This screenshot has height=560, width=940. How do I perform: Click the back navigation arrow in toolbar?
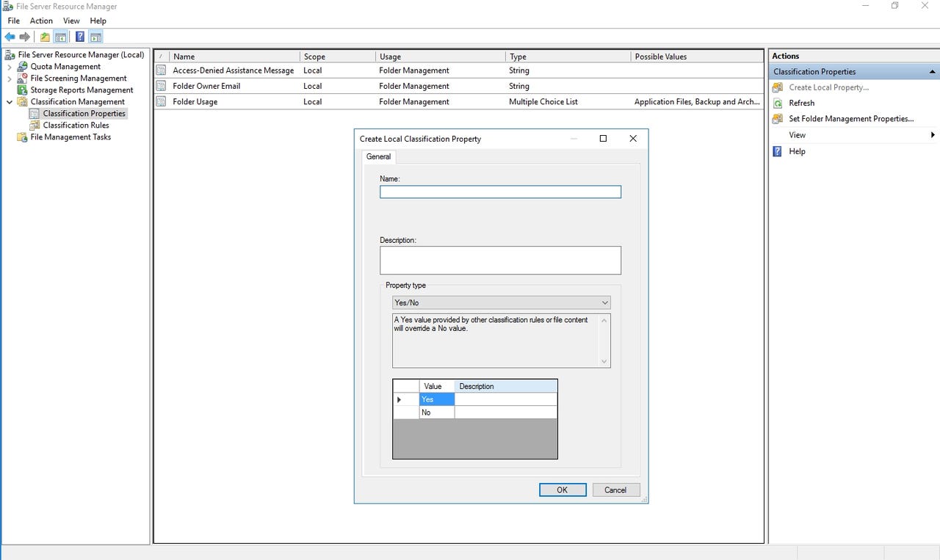click(x=10, y=36)
